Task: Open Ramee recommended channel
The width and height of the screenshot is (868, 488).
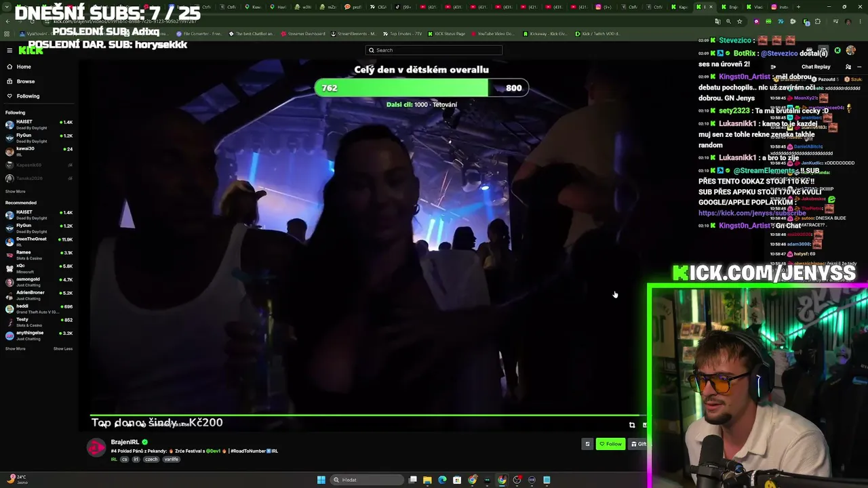Action: 39,254
